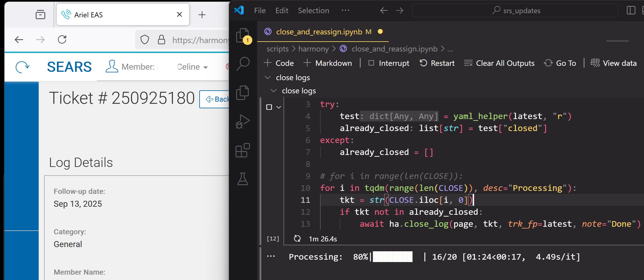The height and width of the screenshot is (280, 644).
Task: Click the SEARS refresh circle icon
Action: [22, 67]
